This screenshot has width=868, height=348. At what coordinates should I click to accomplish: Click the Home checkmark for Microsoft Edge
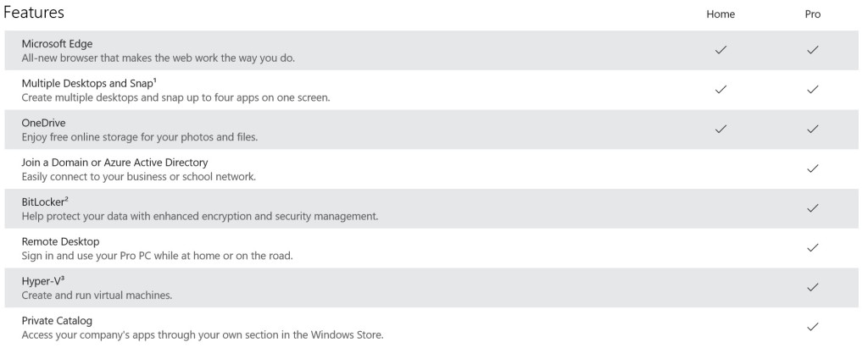click(x=721, y=50)
